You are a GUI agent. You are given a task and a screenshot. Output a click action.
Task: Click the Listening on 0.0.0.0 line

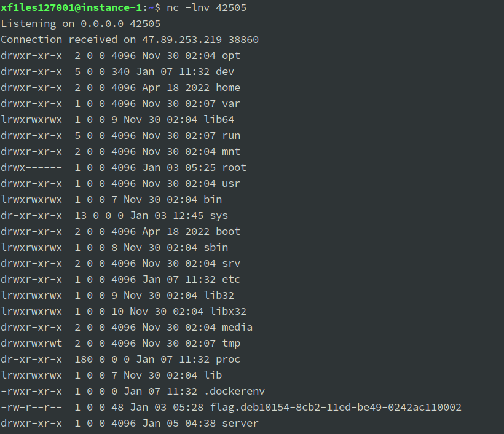[81, 23]
